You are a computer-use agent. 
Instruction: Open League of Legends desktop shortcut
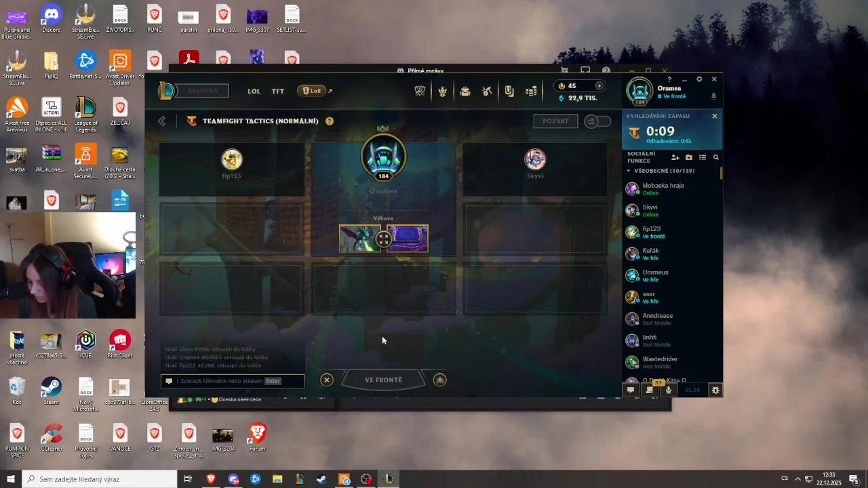pos(85,112)
